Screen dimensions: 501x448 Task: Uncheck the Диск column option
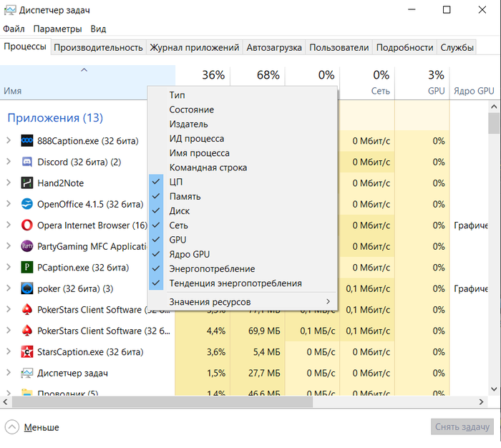click(242, 211)
